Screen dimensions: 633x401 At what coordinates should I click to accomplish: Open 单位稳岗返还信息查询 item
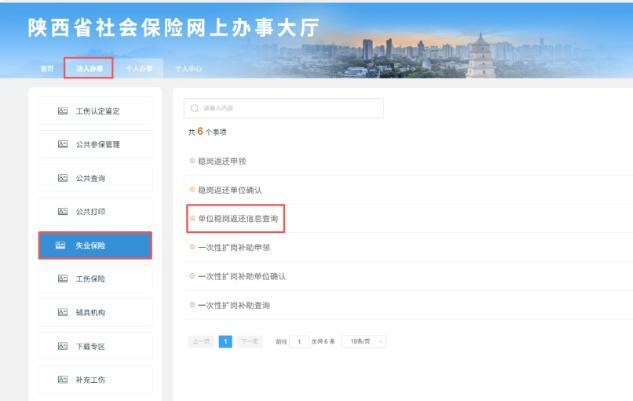click(x=238, y=218)
